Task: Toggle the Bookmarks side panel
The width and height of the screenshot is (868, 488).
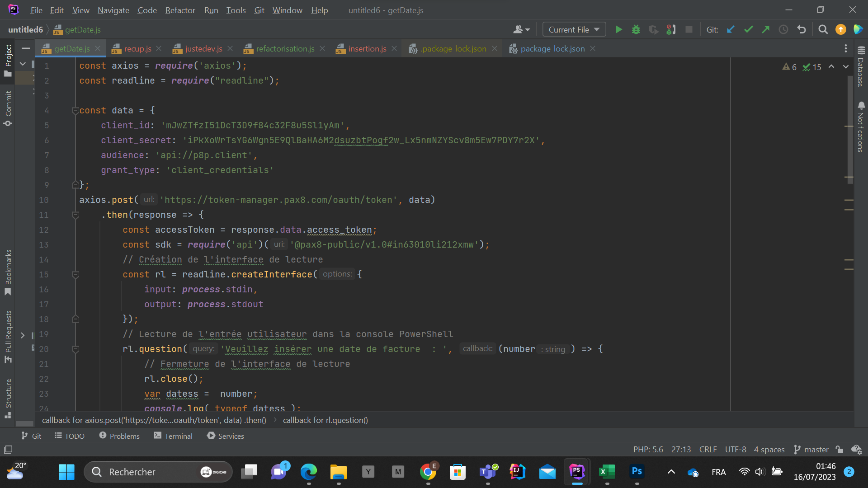Action: (8, 271)
